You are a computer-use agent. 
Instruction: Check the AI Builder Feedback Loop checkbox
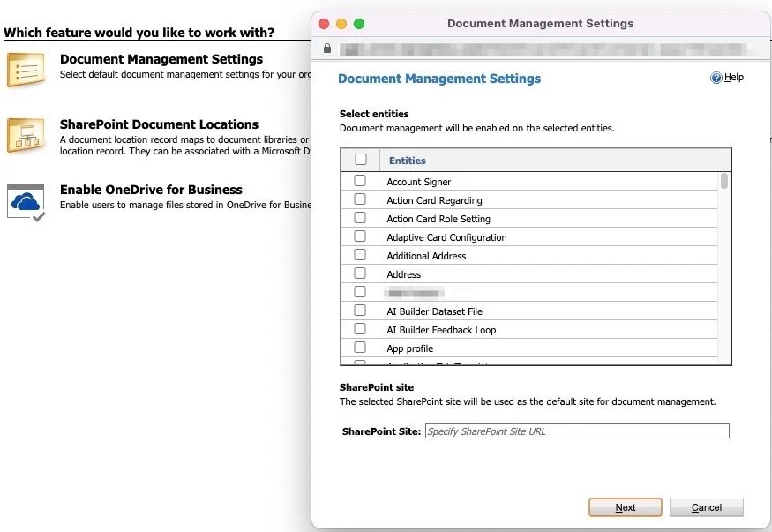pyautogui.click(x=360, y=329)
